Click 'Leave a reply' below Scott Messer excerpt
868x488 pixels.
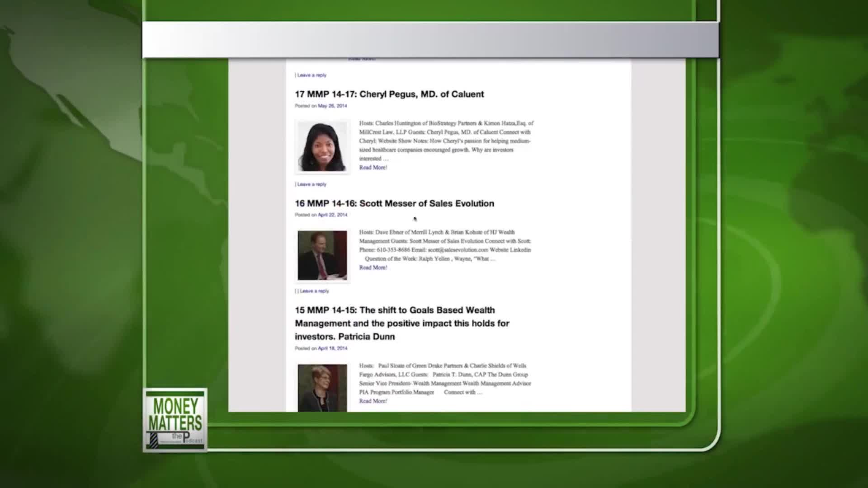coord(314,291)
